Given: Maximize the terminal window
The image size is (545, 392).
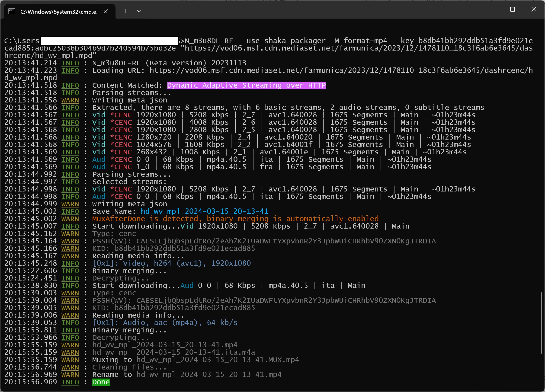Looking at the screenshot, I should [x=512, y=9].
